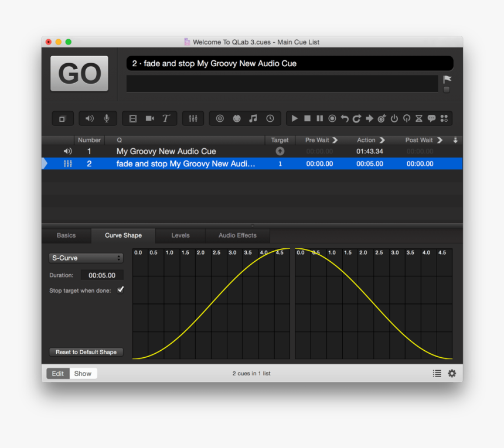Screen dimensions: 504x448
Task: Open workspace settings via the gear icon
Action: (452, 373)
